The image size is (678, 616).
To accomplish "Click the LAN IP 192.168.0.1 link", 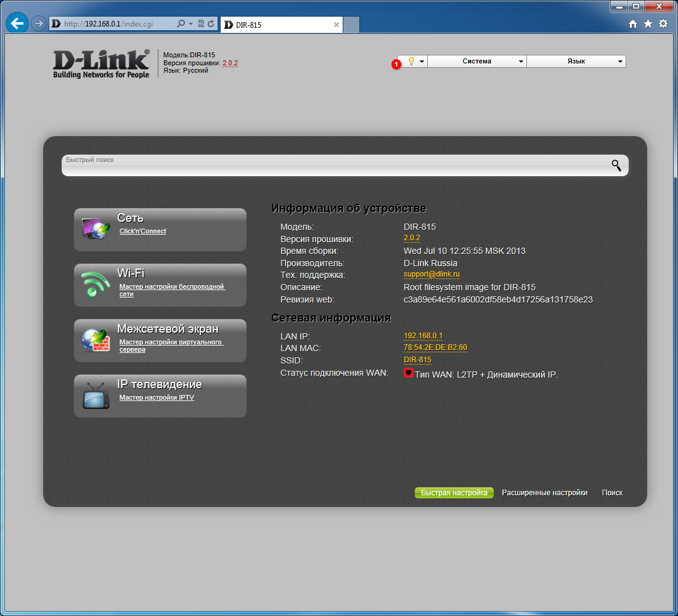I will (423, 336).
